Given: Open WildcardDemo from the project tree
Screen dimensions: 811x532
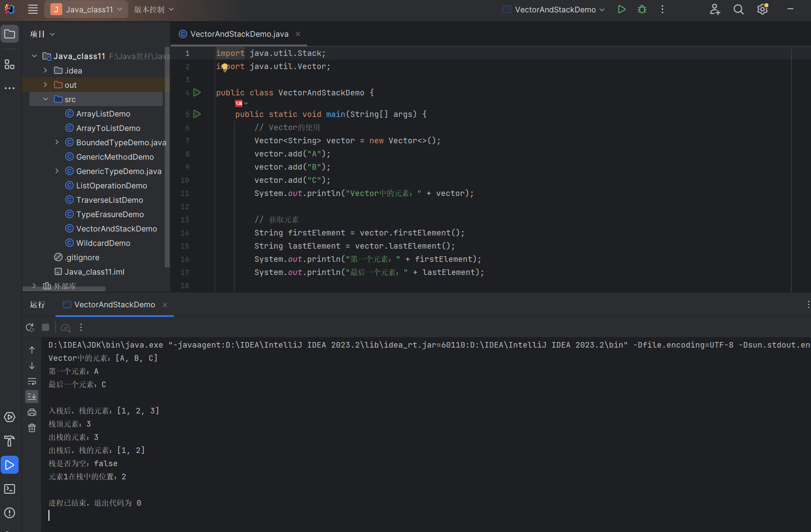Looking at the screenshot, I should (103, 243).
